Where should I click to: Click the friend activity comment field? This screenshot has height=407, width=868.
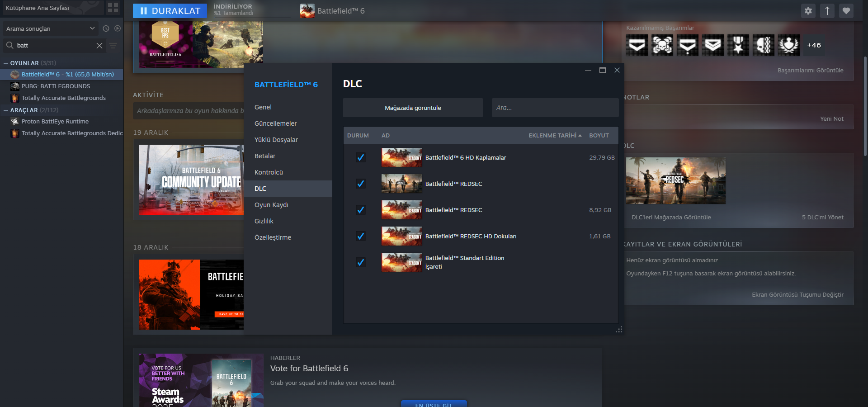point(189,111)
